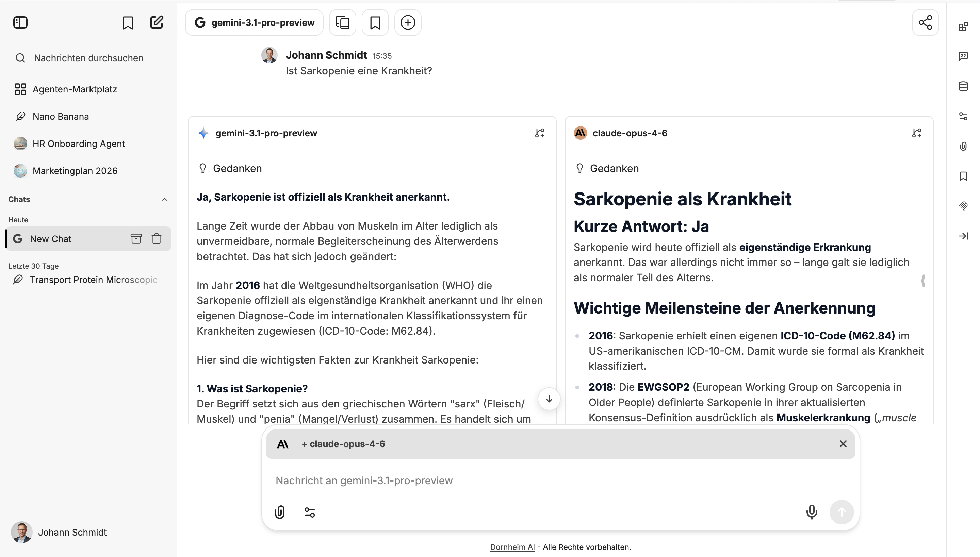
Task: Collapse the Chats section
Action: tap(165, 199)
